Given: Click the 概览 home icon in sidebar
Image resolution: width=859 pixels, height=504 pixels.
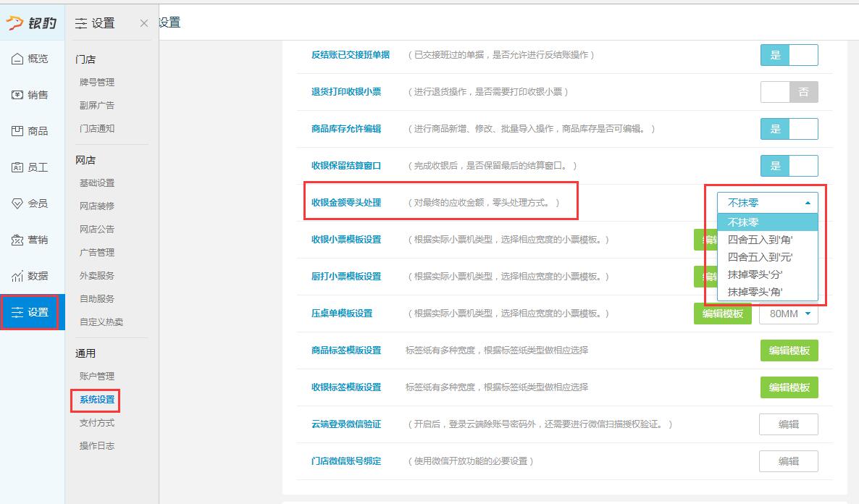Looking at the screenshot, I should 17,59.
